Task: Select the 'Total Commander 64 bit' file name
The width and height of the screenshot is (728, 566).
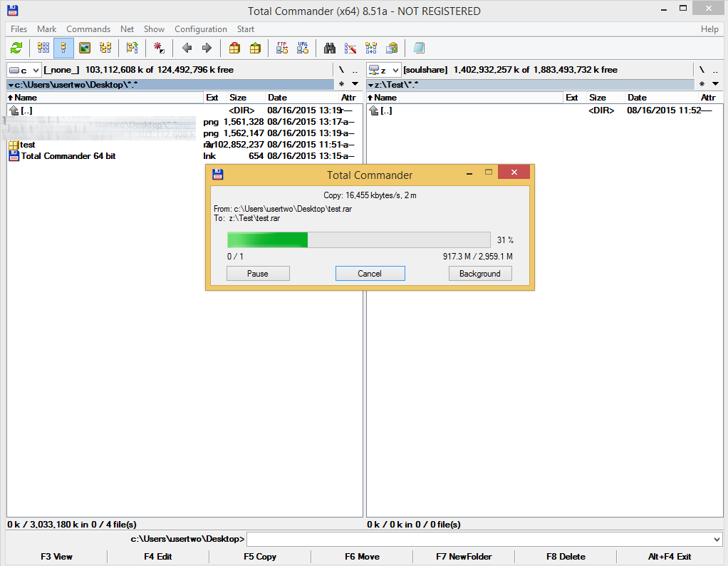Action: coord(68,156)
